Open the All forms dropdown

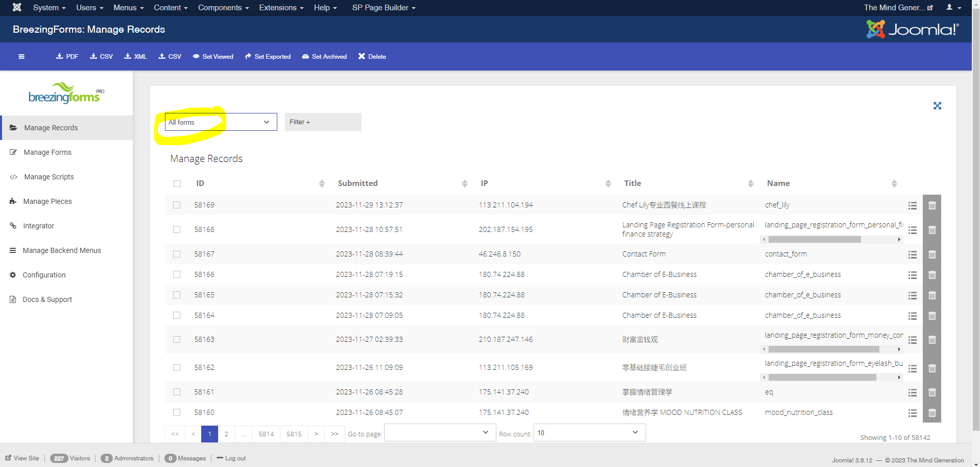pos(221,122)
